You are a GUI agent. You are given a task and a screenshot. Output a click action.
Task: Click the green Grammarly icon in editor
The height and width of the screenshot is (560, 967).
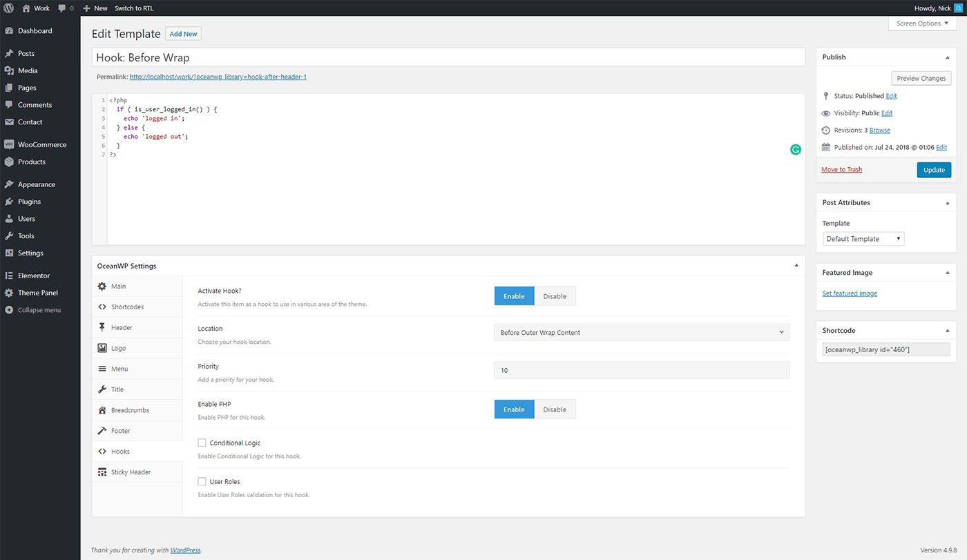[796, 149]
